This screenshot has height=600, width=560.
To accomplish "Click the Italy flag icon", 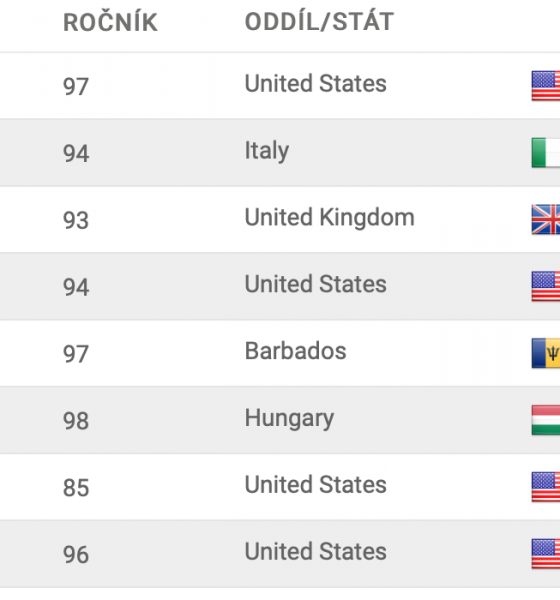I will (546, 153).
